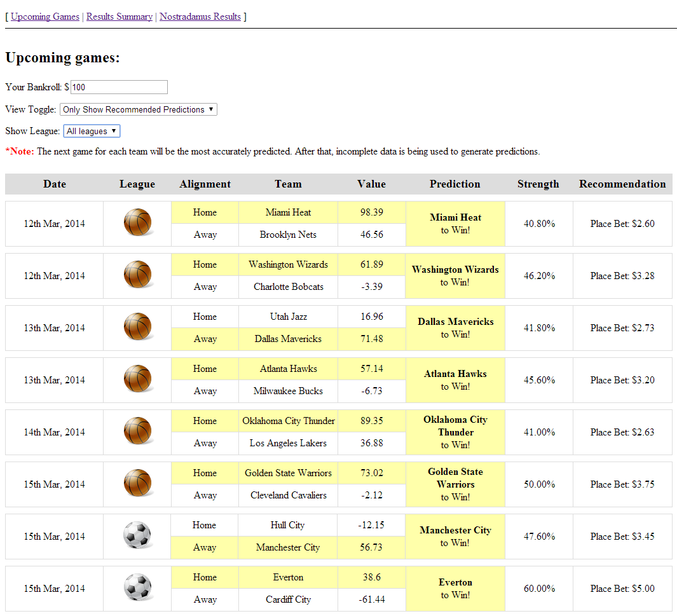This screenshot has height=616, width=677.
Task: Click the Manchester City to Win prediction
Action: pos(456,537)
